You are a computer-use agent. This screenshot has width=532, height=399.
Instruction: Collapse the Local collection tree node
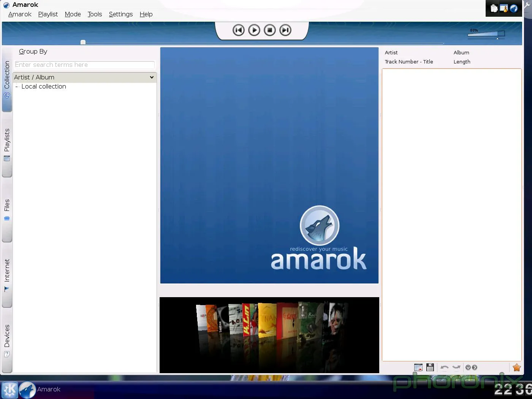[17, 87]
